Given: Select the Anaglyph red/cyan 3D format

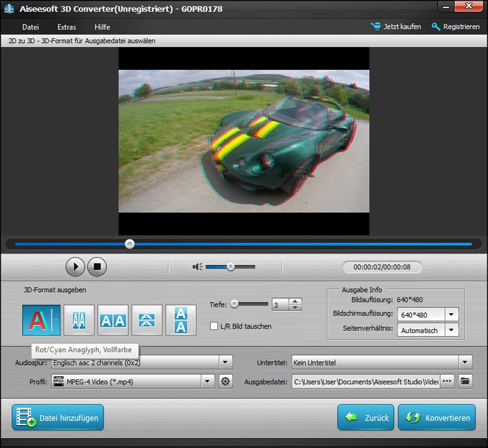Looking at the screenshot, I should coord(38,320).
